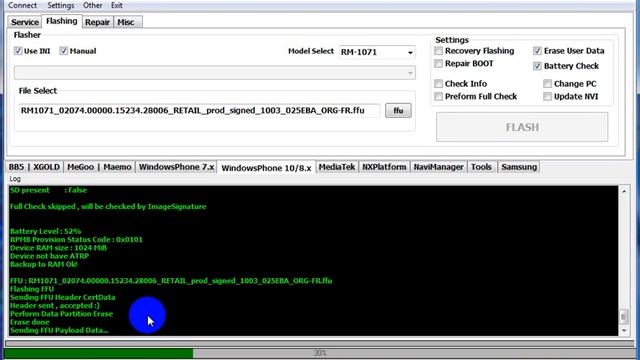Click the 'Battery Level : 52%' log line
640x360 pixels.
point(46,231)
